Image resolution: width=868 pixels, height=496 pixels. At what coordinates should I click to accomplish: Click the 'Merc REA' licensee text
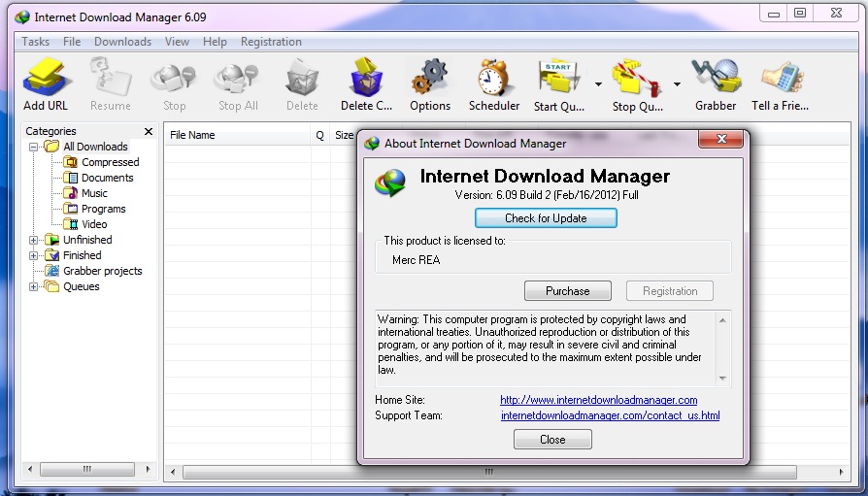pyautogui.click(x=416, y=259)
